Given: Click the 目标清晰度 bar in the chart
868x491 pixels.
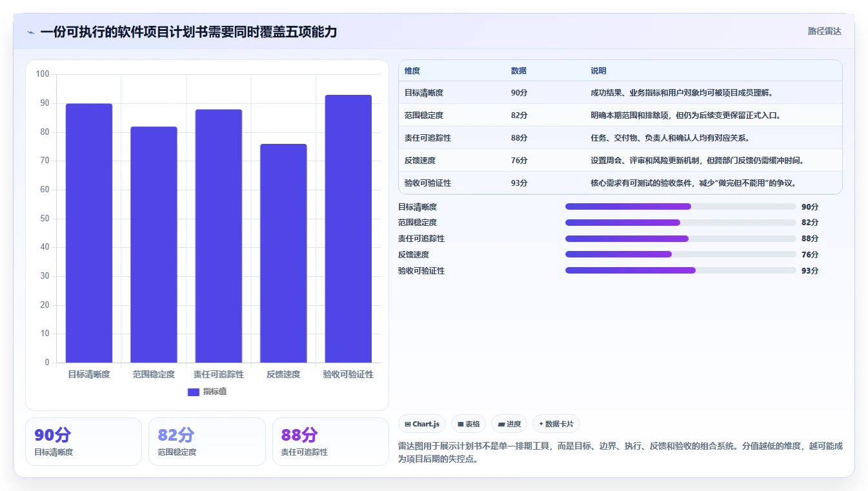Looking at the screenshot, I should click(89, 233).
